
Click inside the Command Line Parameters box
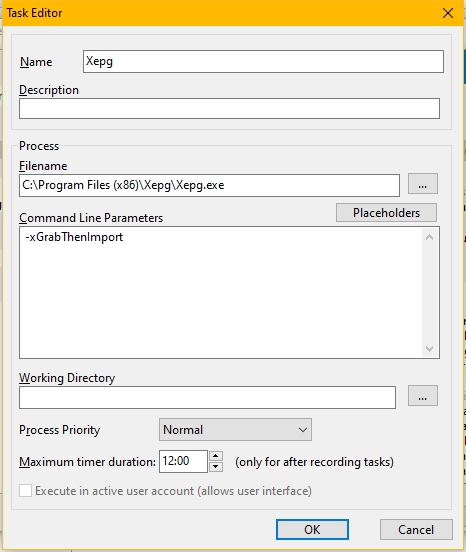pos(222,293)
